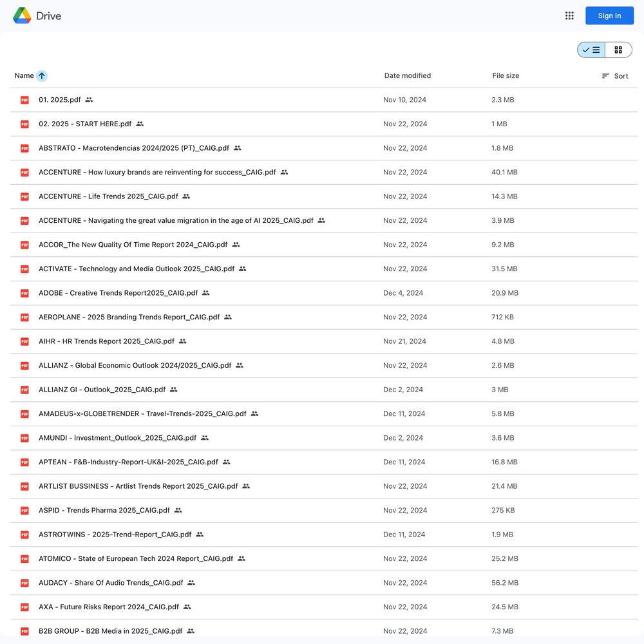
Task: Open AMUNDI - Investment_Outlook_2025_CAIG.pdf
Action: pyautogui.click(x=117, y=438)
